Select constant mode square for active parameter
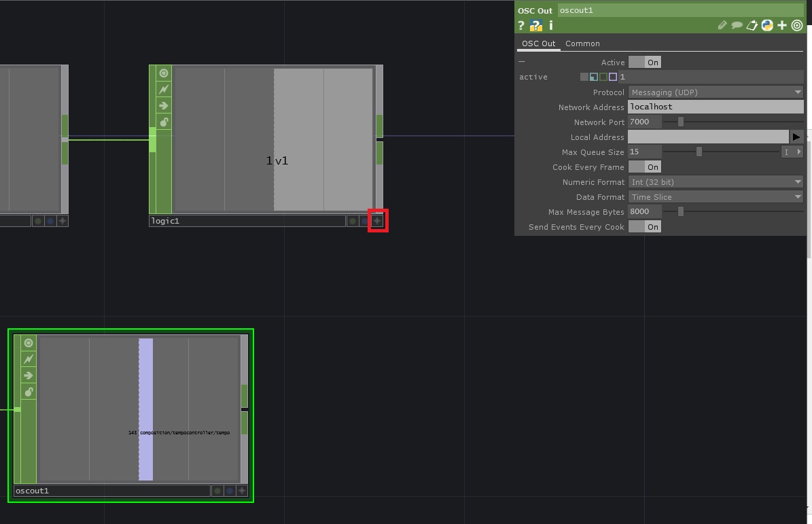 [x=584, y=77]
